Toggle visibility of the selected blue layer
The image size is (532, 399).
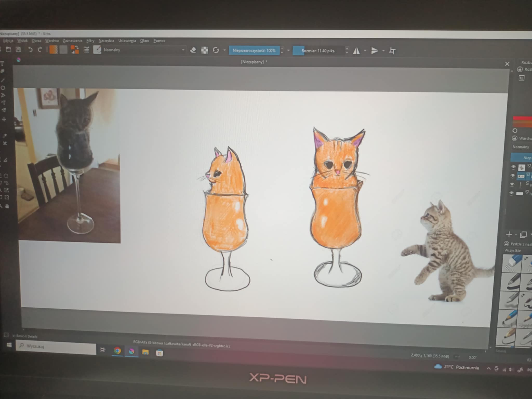coord(513,176)
